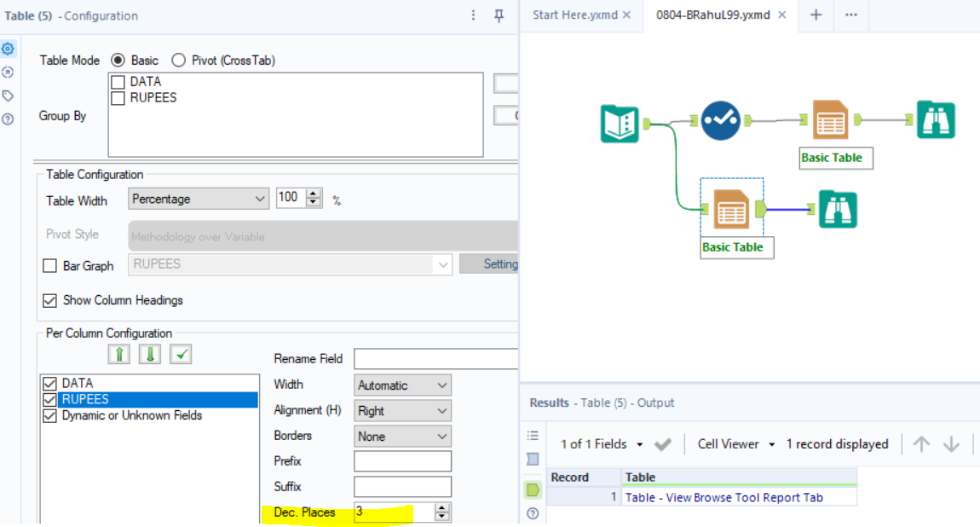This screenshot has width=980, height=527.
Task: Click the Dec. Places up stepper arrow
Action: [441, 509]
